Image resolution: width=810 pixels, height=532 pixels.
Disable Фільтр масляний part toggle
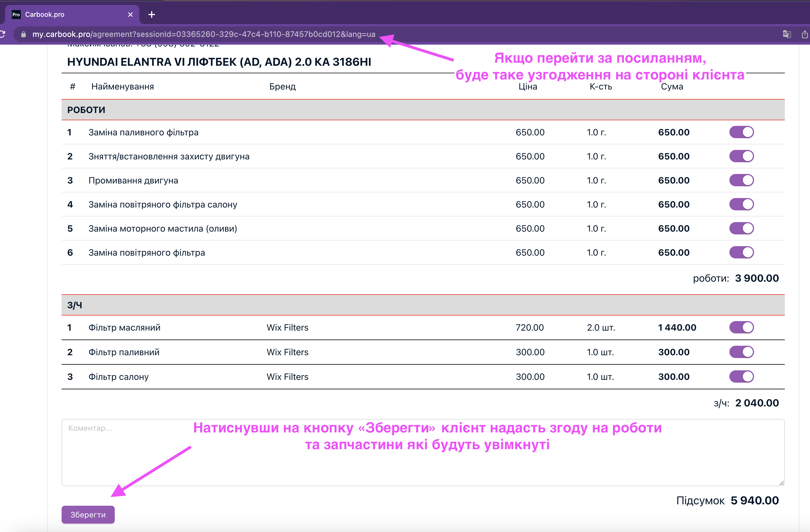pyautogui.click(x=741, y=327)
